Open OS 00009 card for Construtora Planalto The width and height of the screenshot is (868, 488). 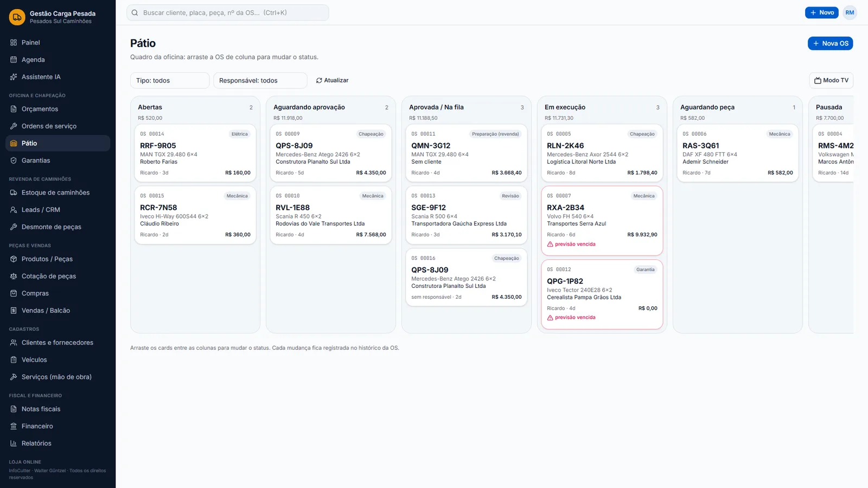[331, 153]
